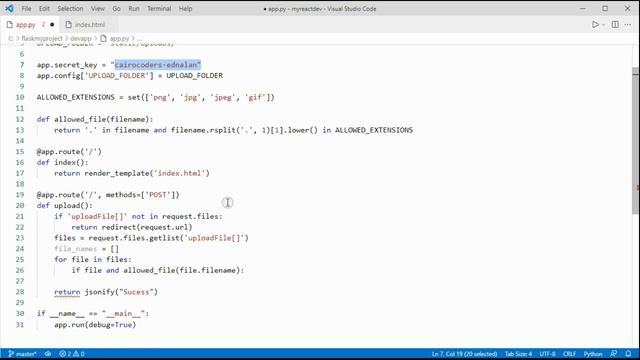Select the Python language mode

tap(593, 354)
